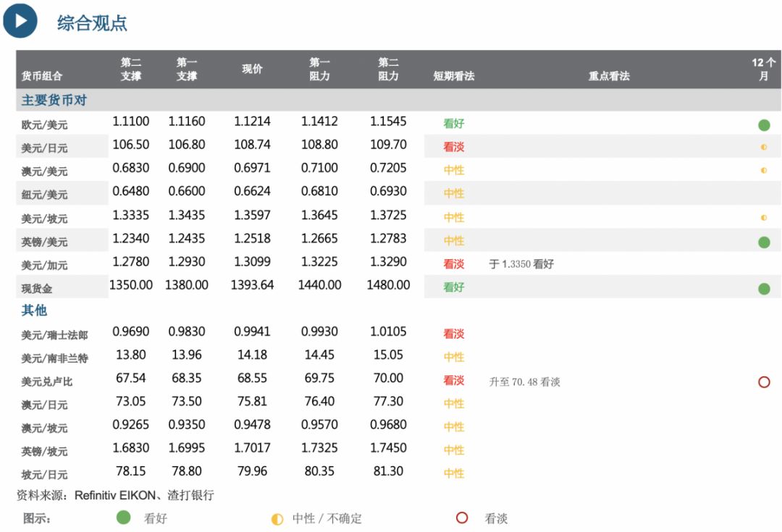Click the blue play arrow icon beside 综合观点

point(20,21)
